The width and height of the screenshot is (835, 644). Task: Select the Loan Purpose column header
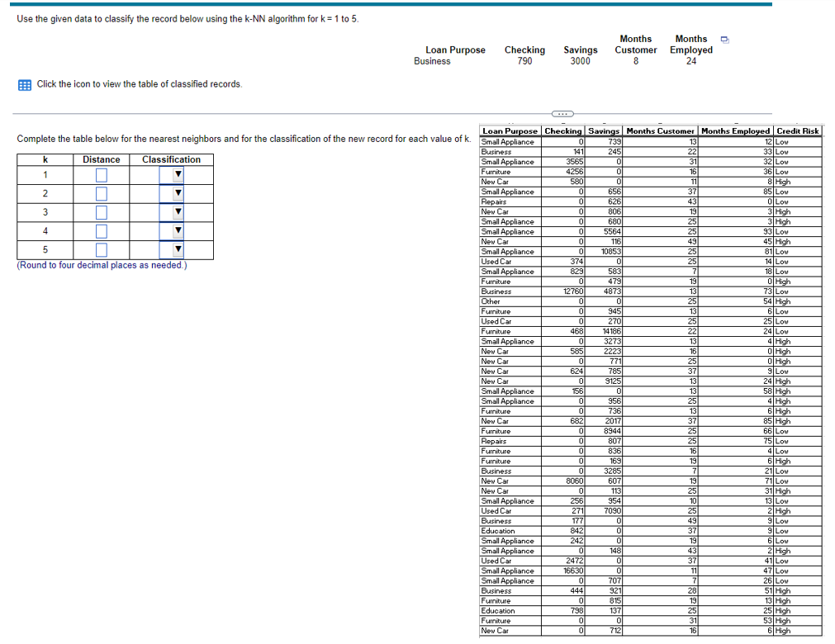click(510, 130)
